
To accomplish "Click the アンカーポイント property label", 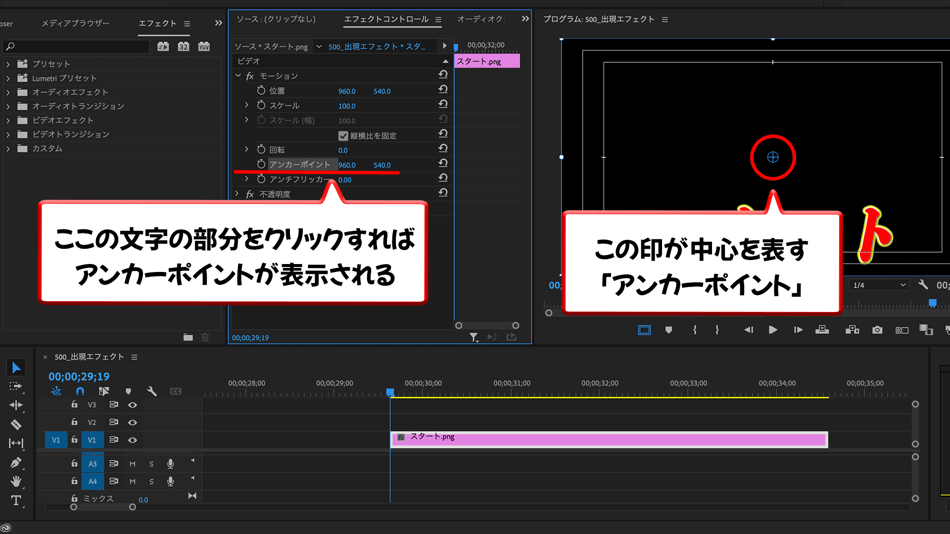I will coord(299,165).
